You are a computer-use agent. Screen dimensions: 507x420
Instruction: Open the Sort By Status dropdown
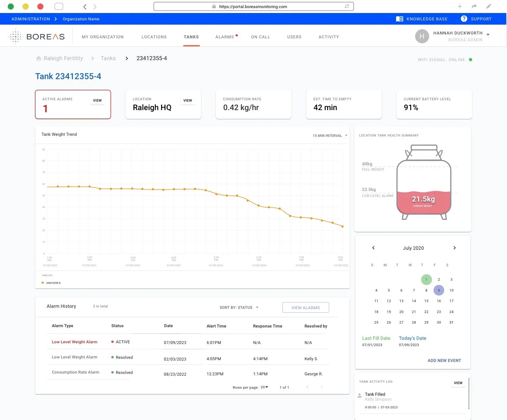(x=239, y=307)
